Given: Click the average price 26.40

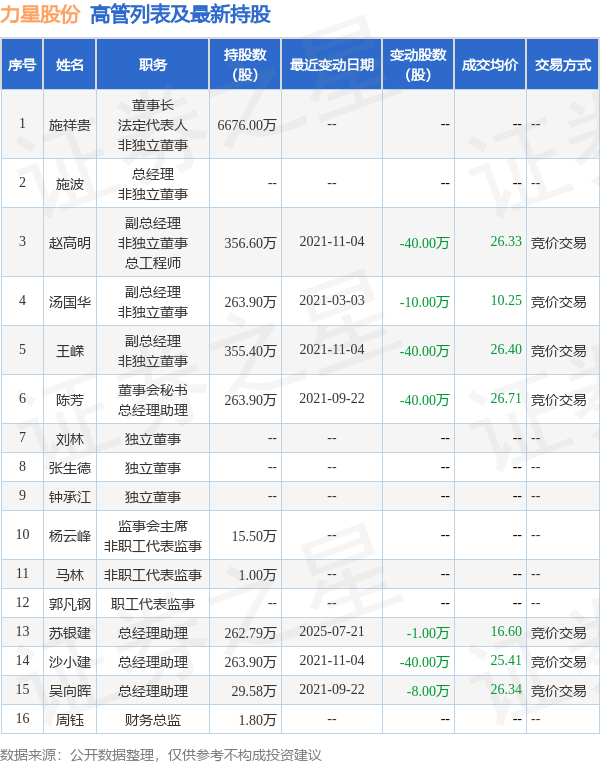Looking at the screenshot, I should point(506,349).
